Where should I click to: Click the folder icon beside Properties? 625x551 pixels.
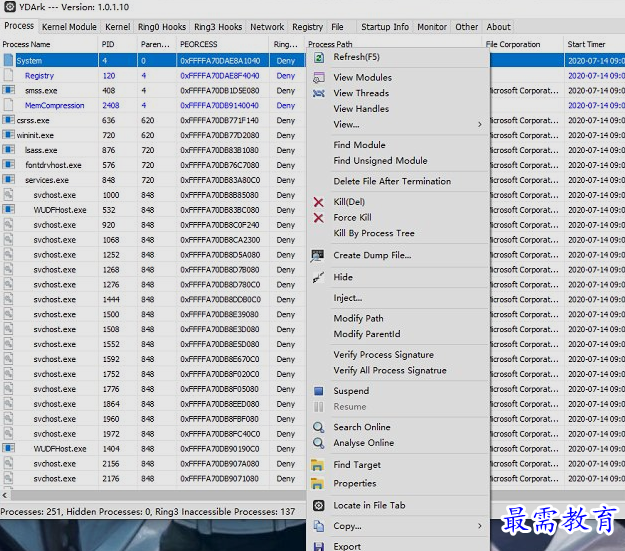pos(317,483)
